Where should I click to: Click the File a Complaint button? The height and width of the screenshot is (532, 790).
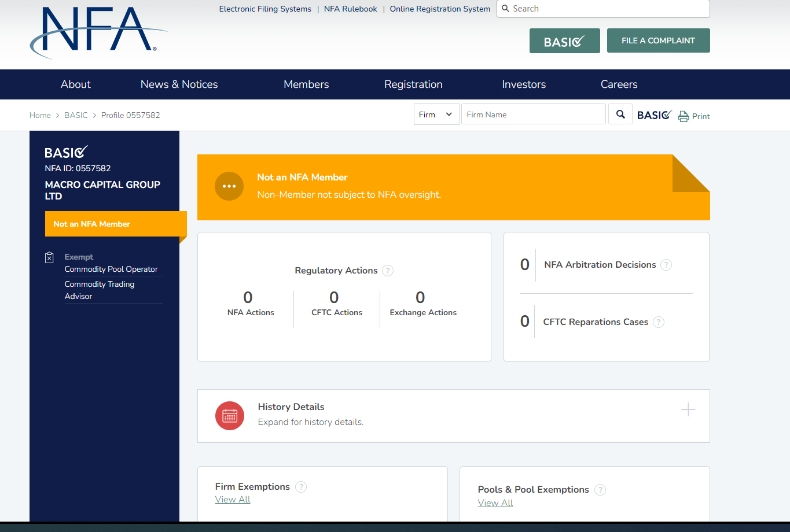[658, 40]
